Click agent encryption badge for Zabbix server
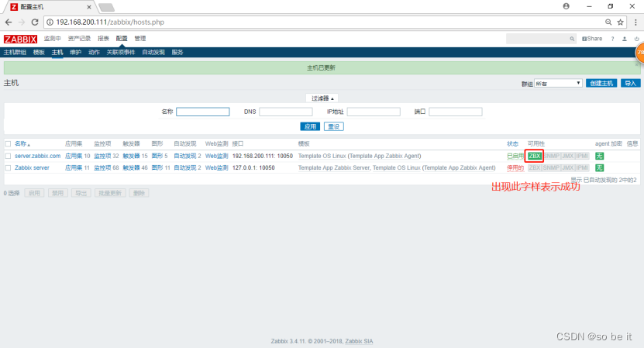The height and width of the screenshot is (348, 644). point(599,167)
